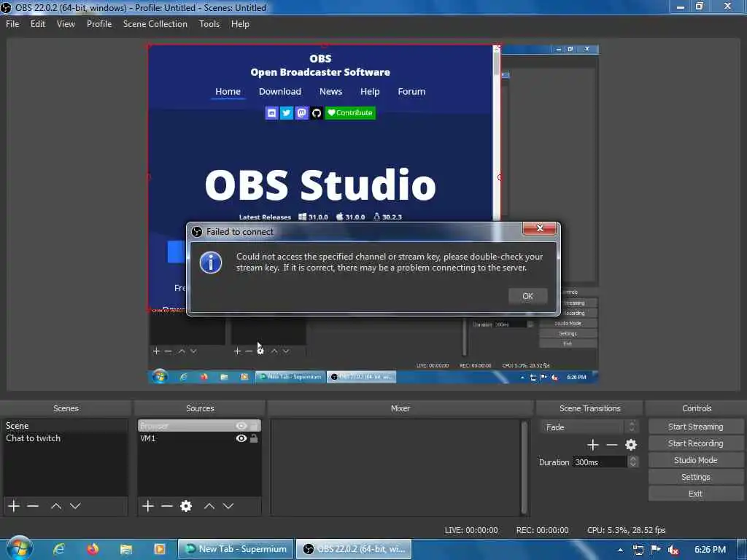This screenshot has height=560, width=747.
Task: Open the Tools menu
Action: point(209,24)
